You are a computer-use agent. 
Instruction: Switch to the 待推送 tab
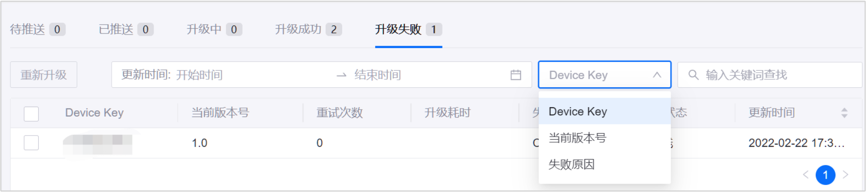pos(38,29)
